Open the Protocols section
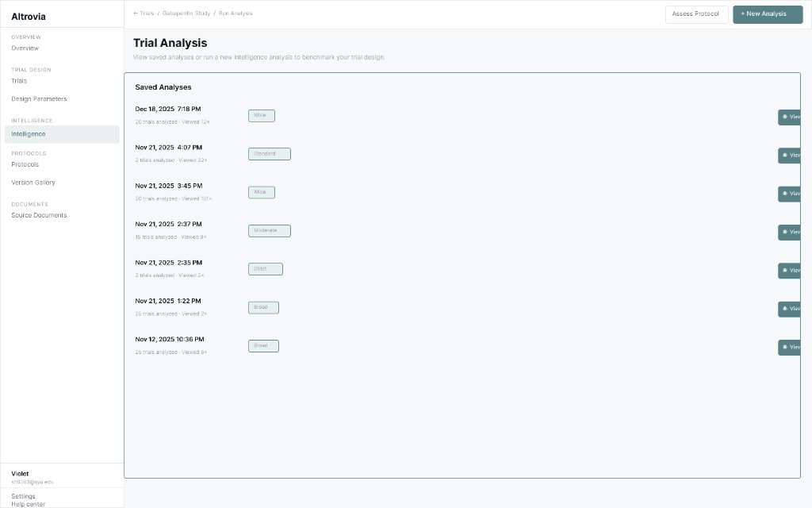The height and width of the screenshot is (508, 812). (25, 164)
